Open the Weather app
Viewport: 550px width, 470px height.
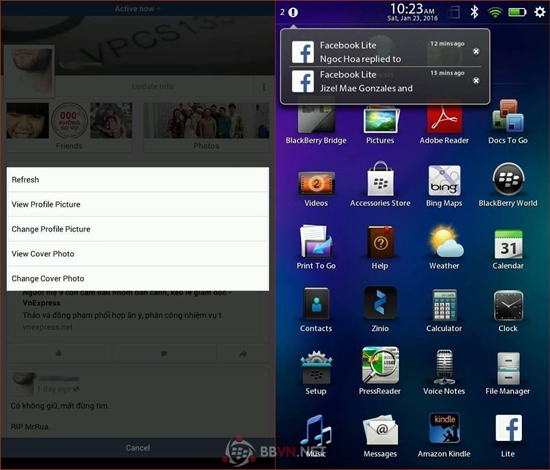(444, 247)
